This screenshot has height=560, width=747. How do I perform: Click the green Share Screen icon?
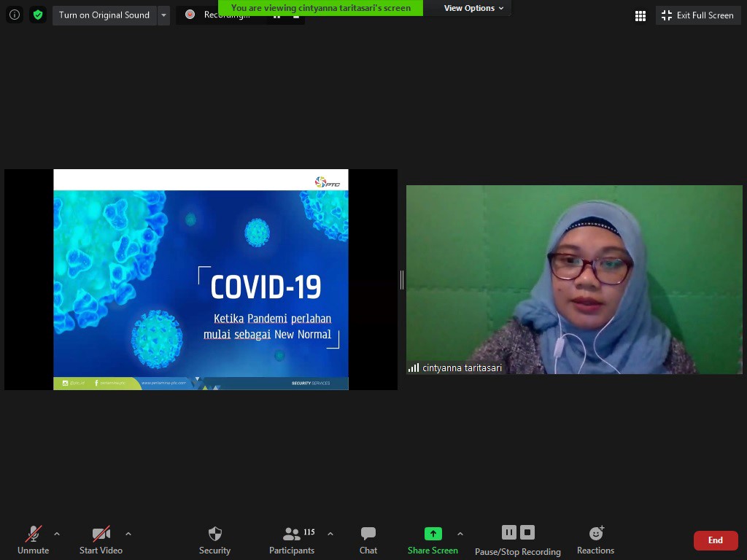point(433,534)
